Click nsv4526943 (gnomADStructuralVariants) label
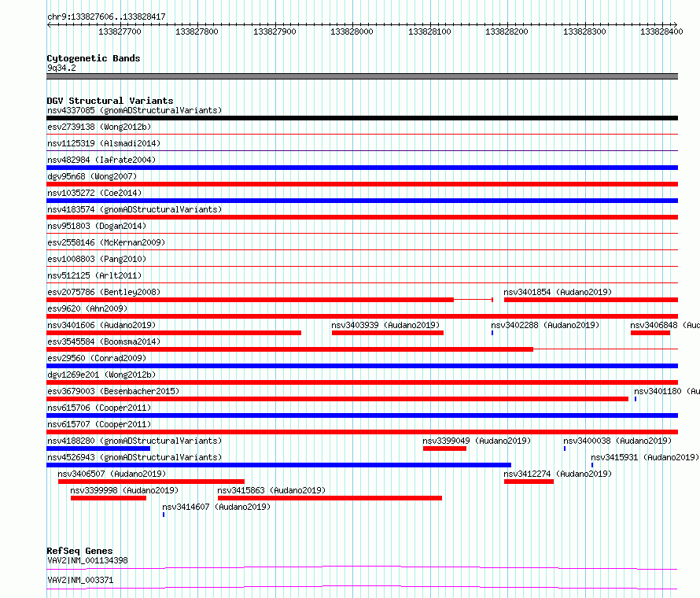This screenshot has height=598, width=700. point(134,457)
